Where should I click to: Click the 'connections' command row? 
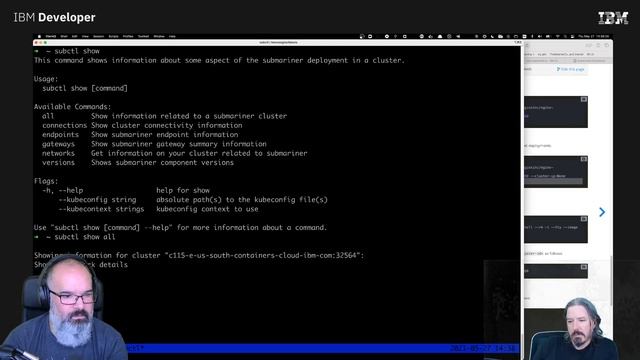tap(142, 125)
